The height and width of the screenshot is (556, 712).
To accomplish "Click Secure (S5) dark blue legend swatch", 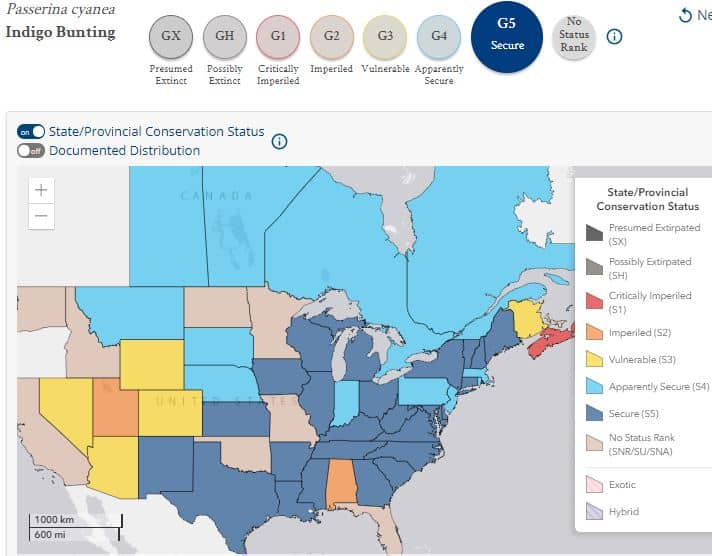I will coord(594,413).
